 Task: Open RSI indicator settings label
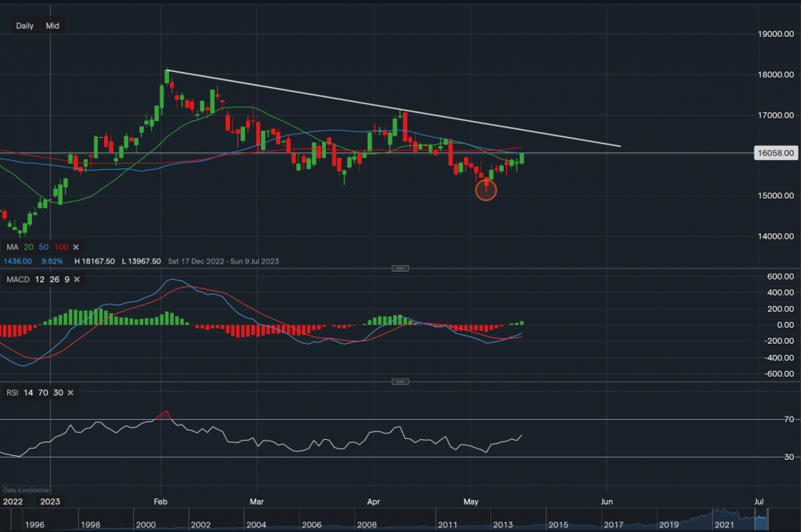pos(11,392)
